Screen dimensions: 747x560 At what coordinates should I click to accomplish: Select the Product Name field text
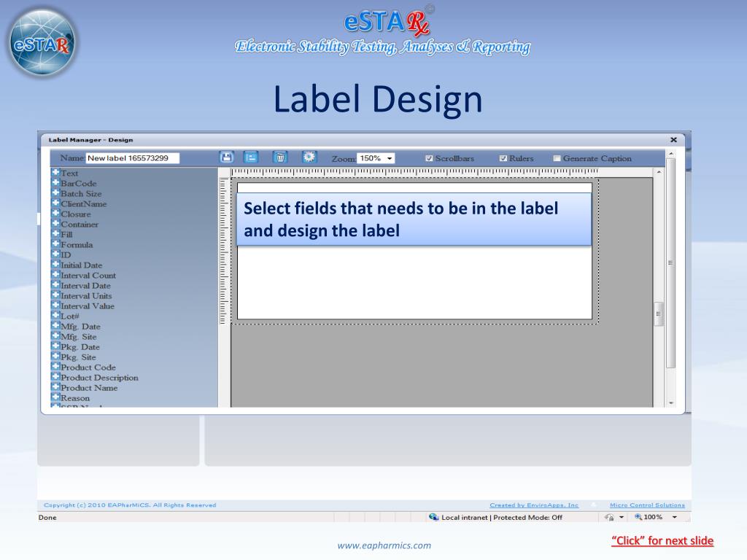pyautogui.click(x=89, y=388)
